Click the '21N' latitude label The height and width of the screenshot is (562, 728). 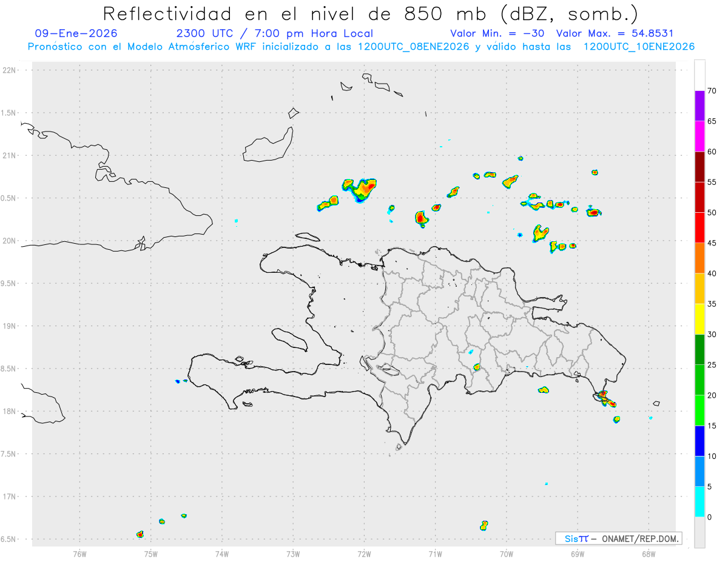tap(10, 155)
